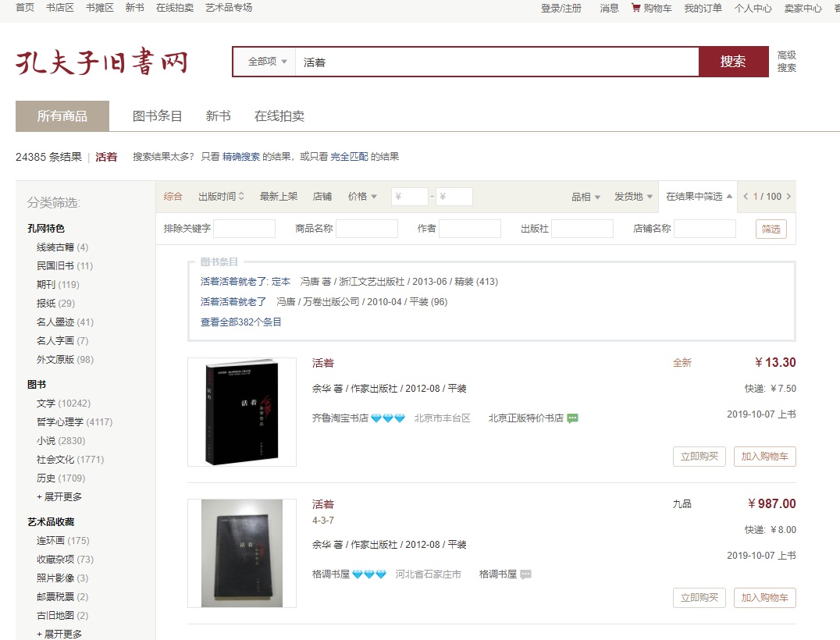Click the 孔夫子旧书网 logo
Image resolution: width=840 pixels, height=640 pixels.
pyautogui.click(x=101, y=62)
